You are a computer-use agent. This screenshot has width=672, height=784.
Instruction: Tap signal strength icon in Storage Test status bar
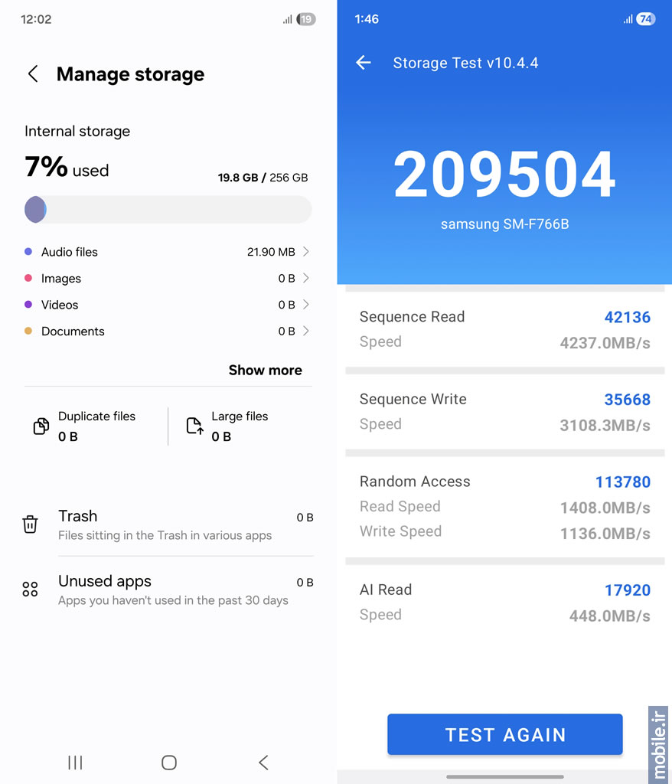(x=628, y=19)
